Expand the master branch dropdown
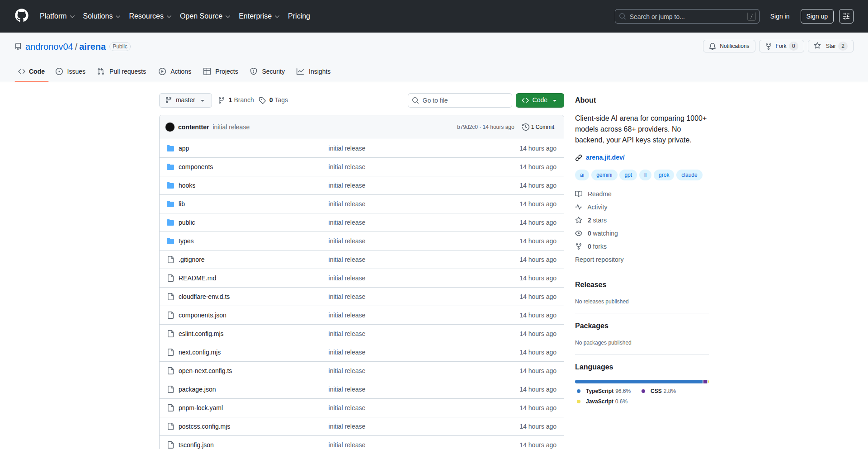Screen dimensions: 868x449 pos(185,100)
